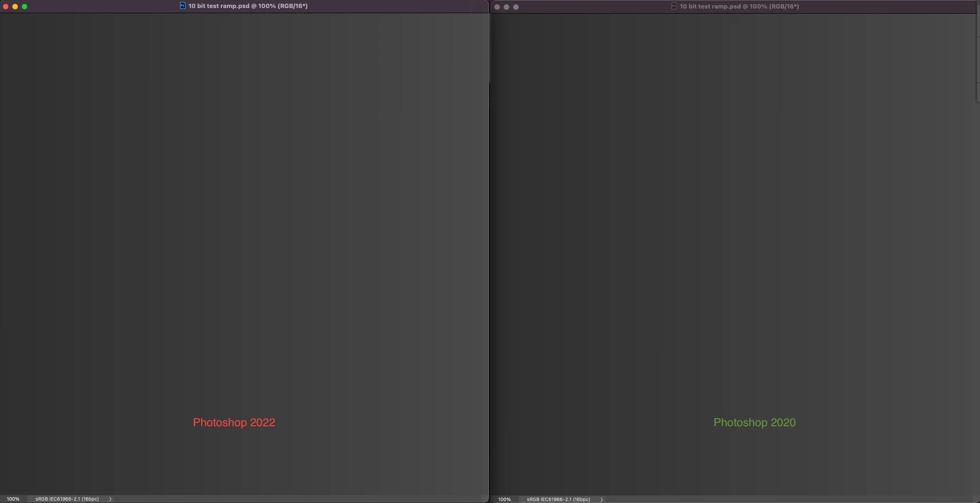Image resolution: width=980 pixels, height=503 pixels.
Task: Click the PSD document icon in the Photoshop 2020 title bar
Action: click(x=674, y=6)
